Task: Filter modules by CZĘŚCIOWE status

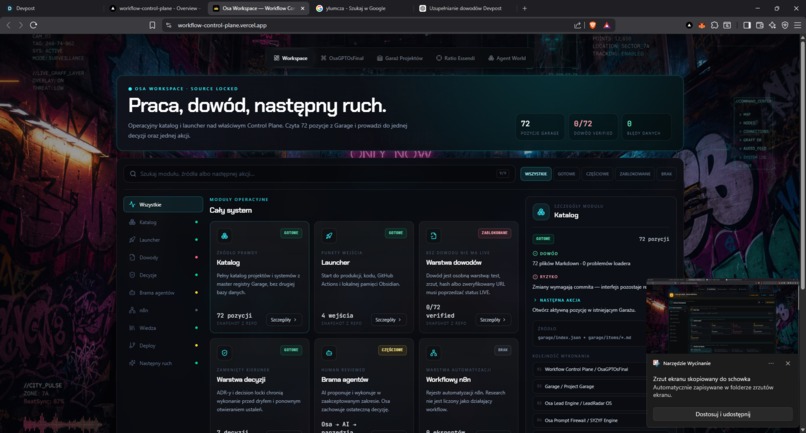Action: coord(597,174)
